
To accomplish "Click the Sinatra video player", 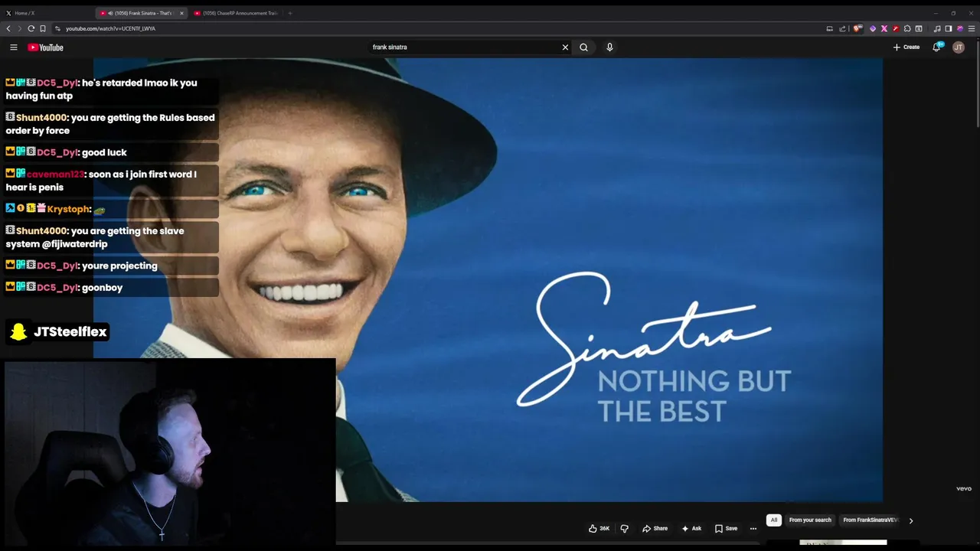I will pos(488,280).
